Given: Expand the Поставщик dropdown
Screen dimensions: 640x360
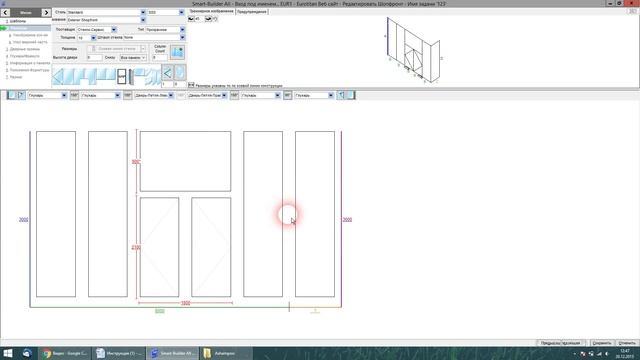Looking at the screenshot, I should pyautogui.click(x=114, y=29).
